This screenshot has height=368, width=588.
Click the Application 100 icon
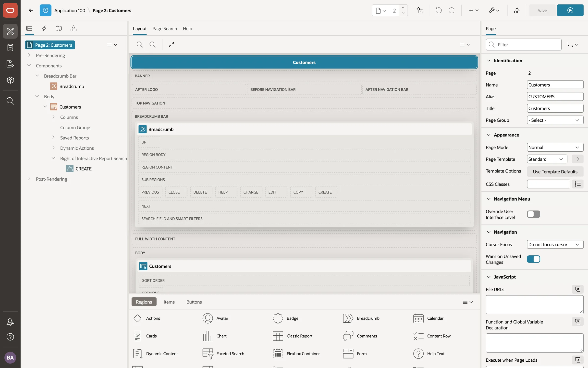coord(46,10)
